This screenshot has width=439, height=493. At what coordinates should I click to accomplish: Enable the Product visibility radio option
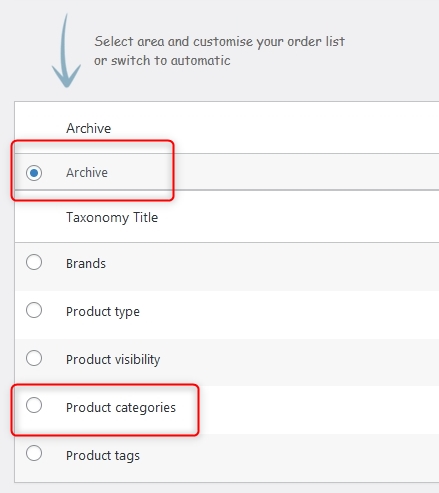pyautogui.click(x=34, y=358)
